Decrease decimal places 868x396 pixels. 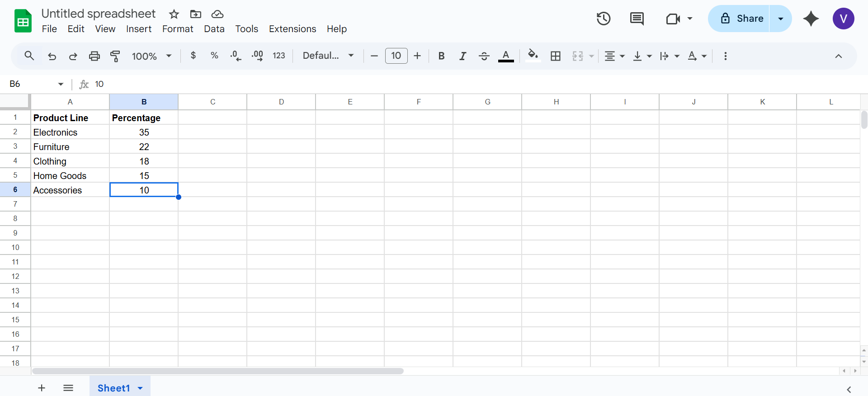click(236, 56)
